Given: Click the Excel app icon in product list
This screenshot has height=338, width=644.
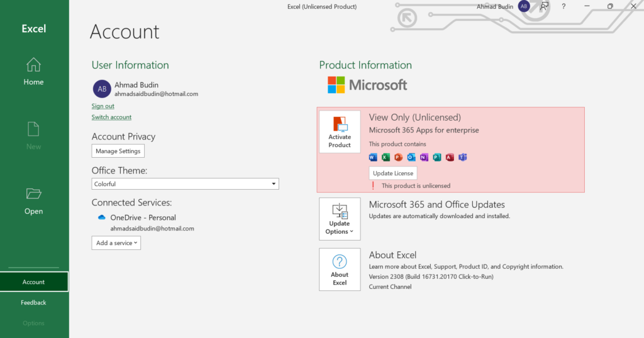Looking at the screenshot, I should tap(386, 157).
